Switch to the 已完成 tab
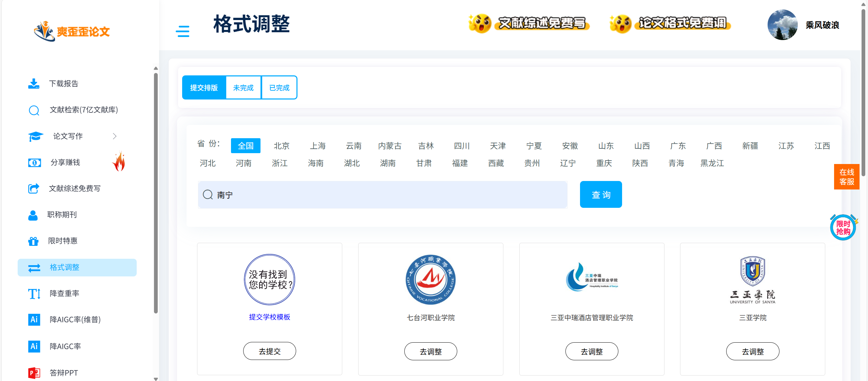The width and height of the screenshot is (868, 381). [279, 88]
